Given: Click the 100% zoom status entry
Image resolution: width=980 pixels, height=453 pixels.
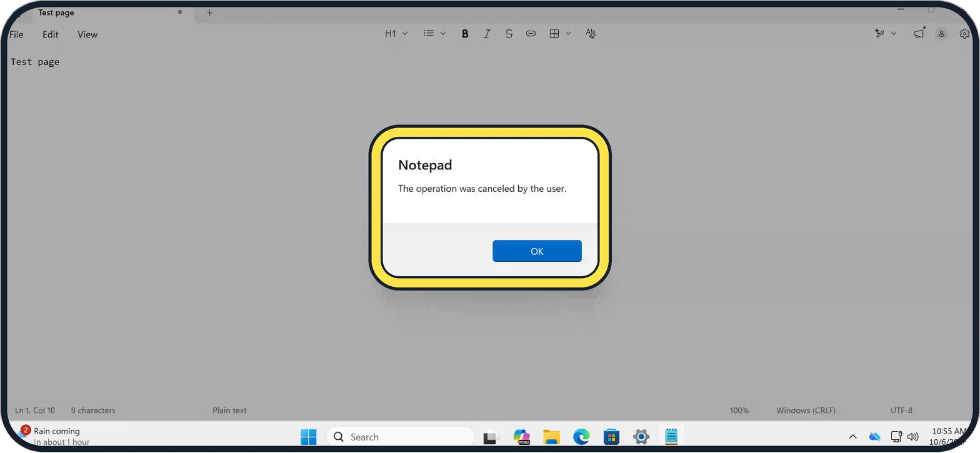Looking at the screenshot, I should click(x=739, y=411).
